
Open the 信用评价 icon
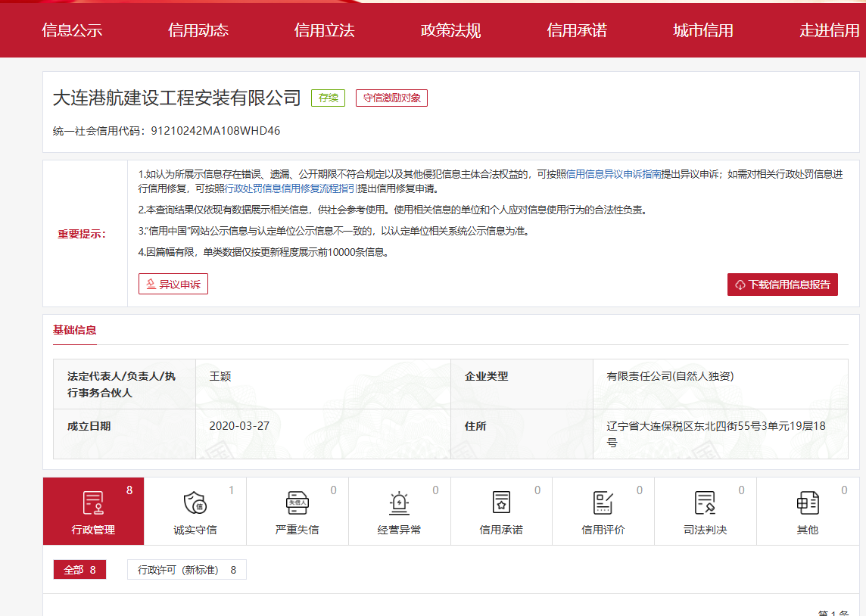pyautogui.click(x=603, y=502)
